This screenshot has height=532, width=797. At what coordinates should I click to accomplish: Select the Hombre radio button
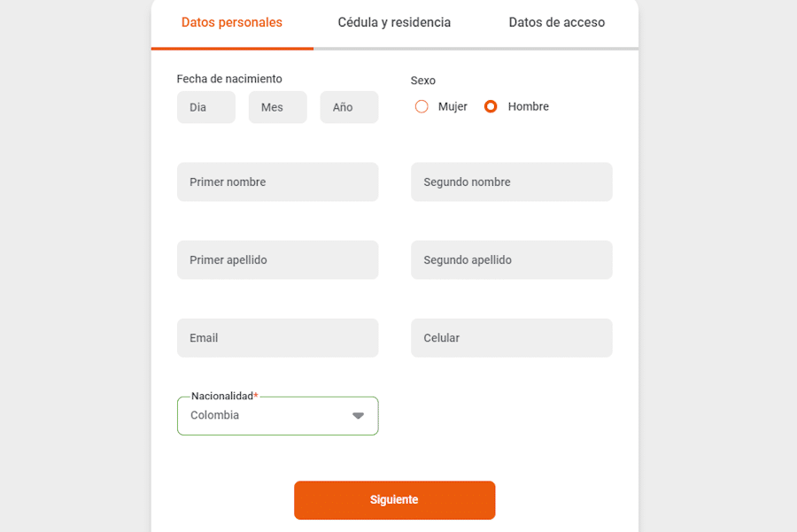click(x=491, y=107)
